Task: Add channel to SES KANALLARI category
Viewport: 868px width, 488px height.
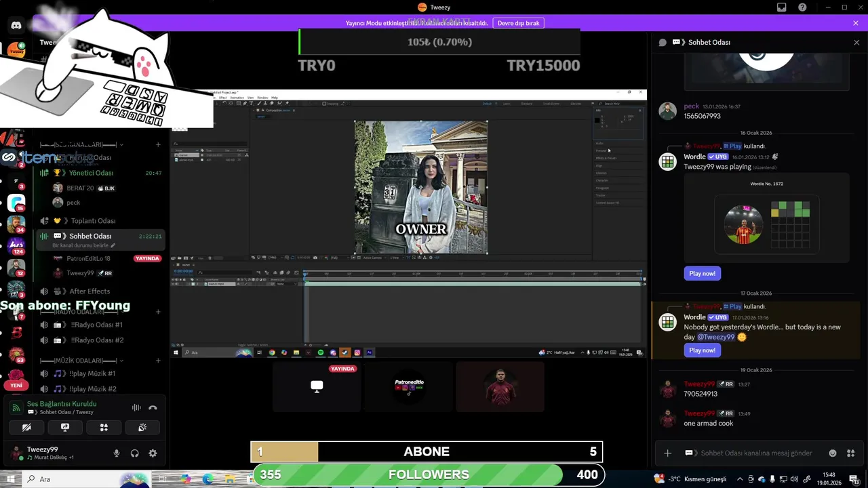Action: (x=158, y=144)
